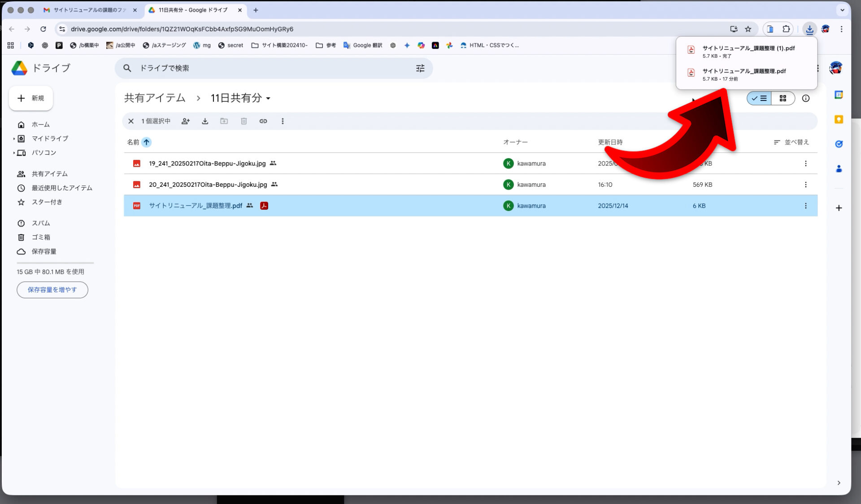Click the copy link icon in selection toolbar
861x504 pixels.
click(x=263, y=121)
